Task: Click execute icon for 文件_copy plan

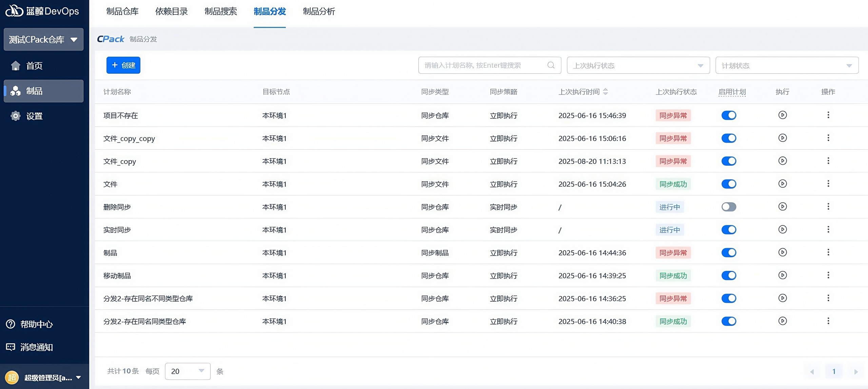Action: tap(782, 161)
